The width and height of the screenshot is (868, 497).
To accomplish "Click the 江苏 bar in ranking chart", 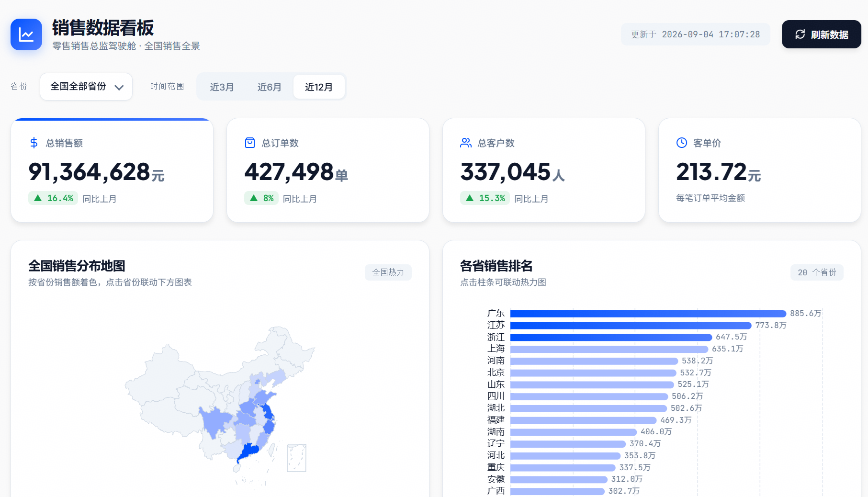I will click(x=631, y=326).
